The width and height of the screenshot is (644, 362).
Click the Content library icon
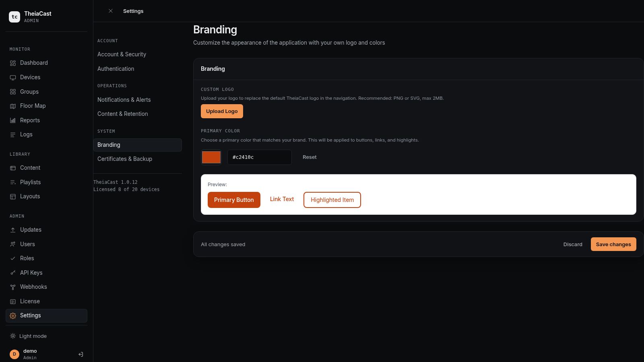pos(13,168)
